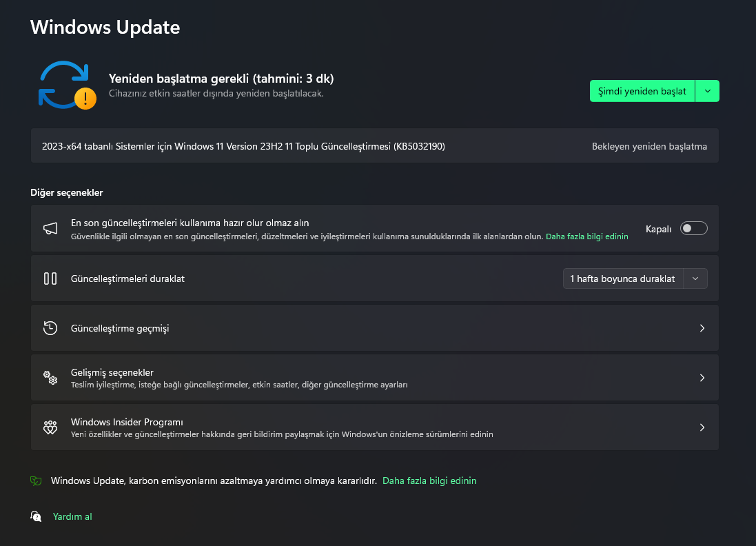Screen dimensions: 756x546
Task: Click the Yardım al link
Action: point(72,516)
